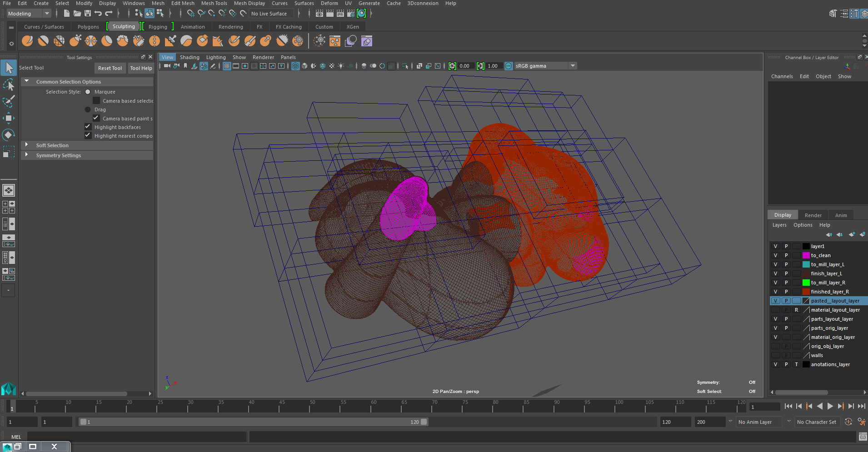This screenshot has height=452, width=868.
Task: Collapse Common Selection Options section
Action: click(x=27, y=81)
